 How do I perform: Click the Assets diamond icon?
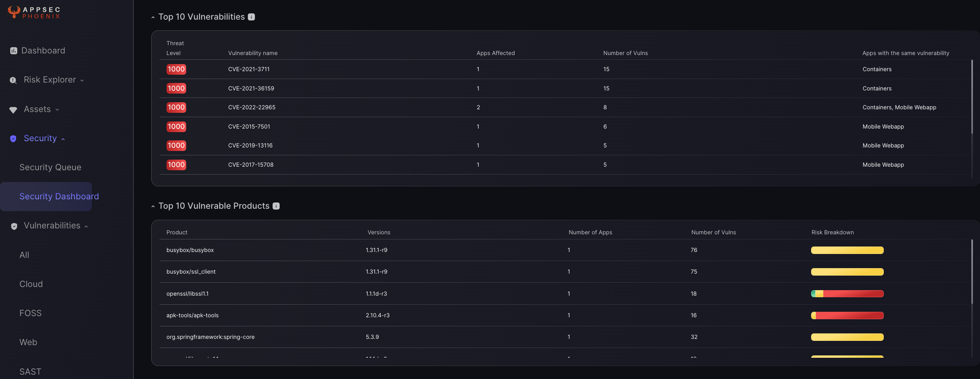pos(13,110)
